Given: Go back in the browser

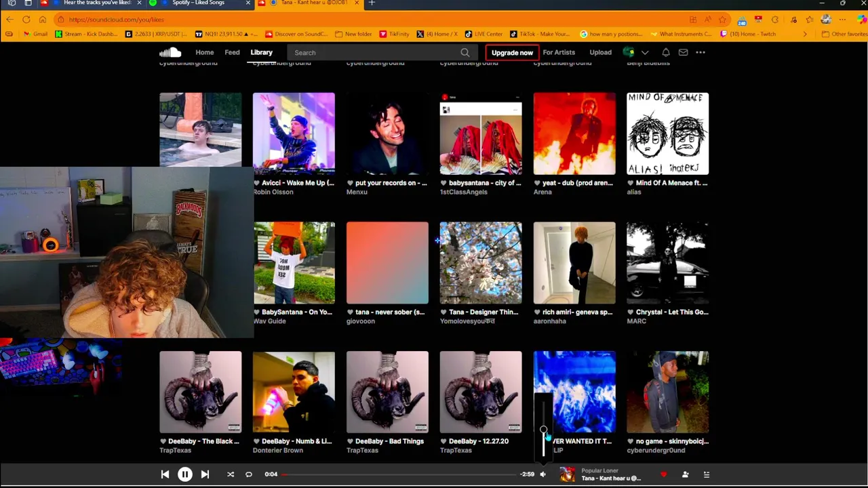Looking at the screenshot, I should click(x=9, y=20).
